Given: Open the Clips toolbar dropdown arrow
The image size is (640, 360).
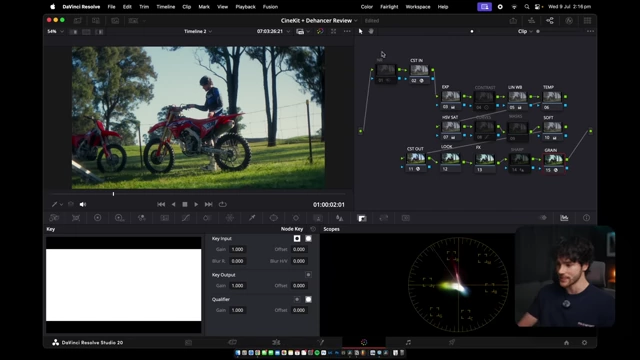Looking at the screenshot, I should pos(144,21).
